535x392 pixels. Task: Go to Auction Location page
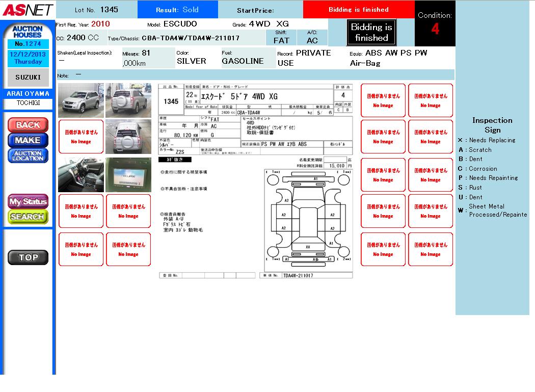[x=28, y=155]
